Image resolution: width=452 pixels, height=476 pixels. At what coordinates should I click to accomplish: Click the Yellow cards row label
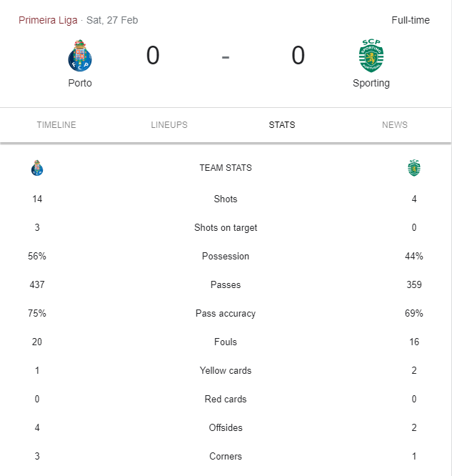click(x=226, y=371)
